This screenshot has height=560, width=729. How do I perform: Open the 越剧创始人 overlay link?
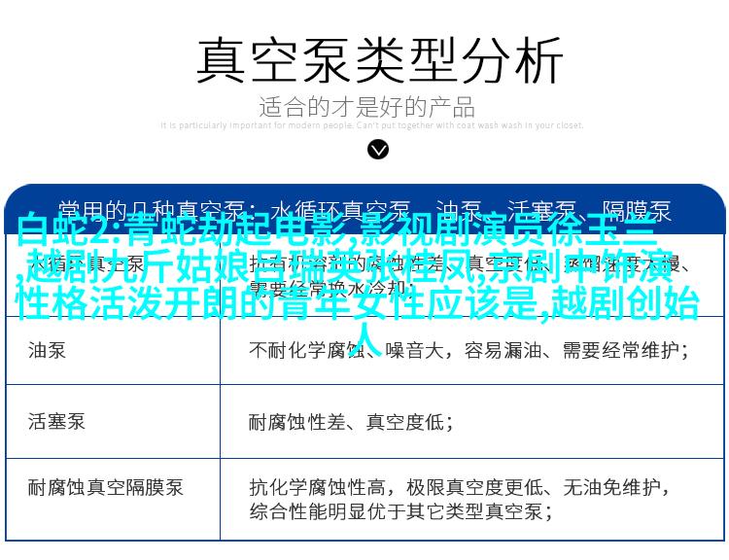pyautogui.click(x=622, y=305)
